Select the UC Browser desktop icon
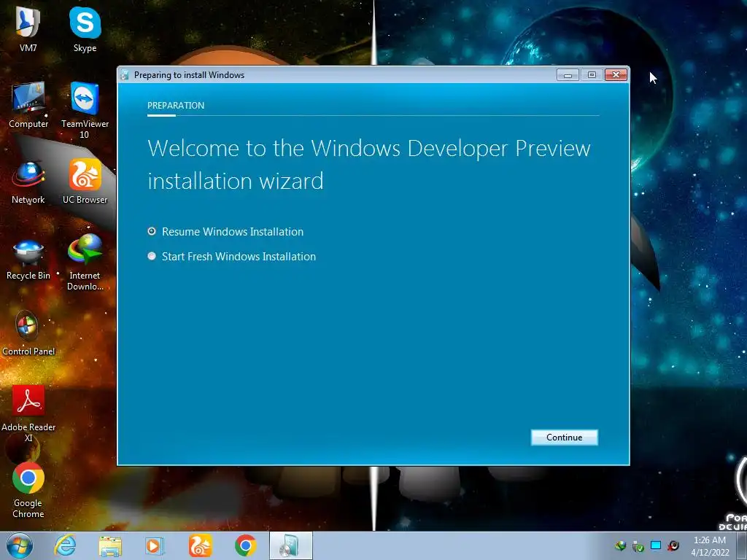747x560 pixels. pyautogui.click(x=85, y=182)
